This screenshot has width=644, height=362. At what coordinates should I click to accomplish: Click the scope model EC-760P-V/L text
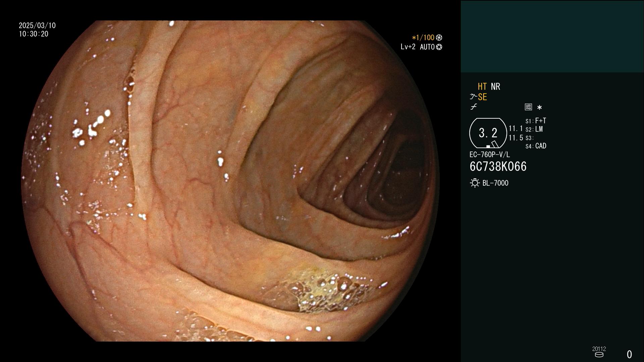(489, 155)
